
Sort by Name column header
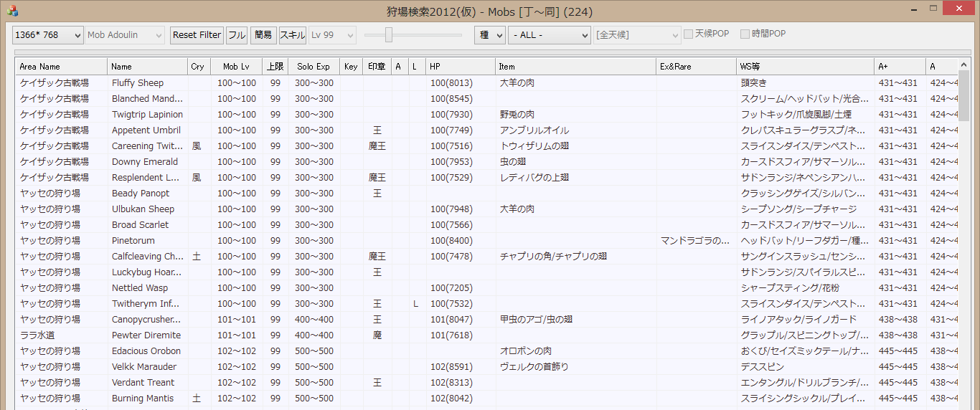click(148, 67)
